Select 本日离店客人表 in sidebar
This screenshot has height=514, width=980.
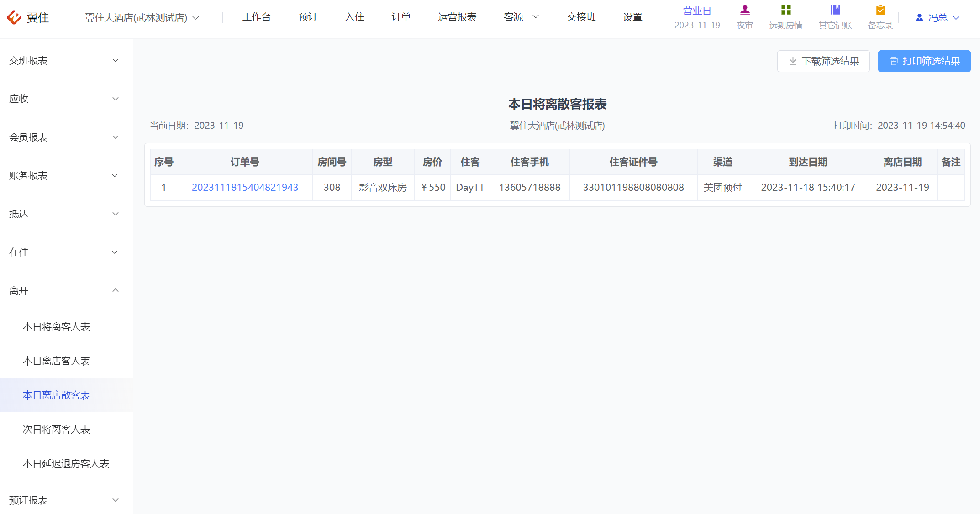pos(67,361)
